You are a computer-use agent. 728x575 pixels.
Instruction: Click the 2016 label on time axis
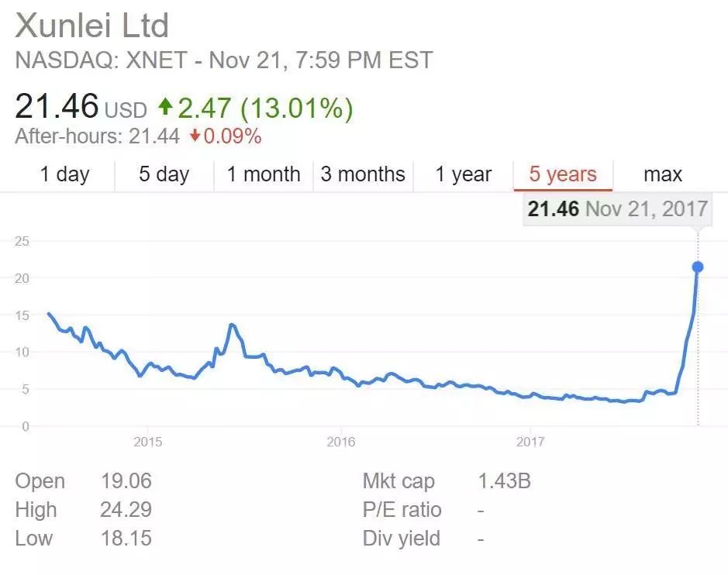point(340,442)
